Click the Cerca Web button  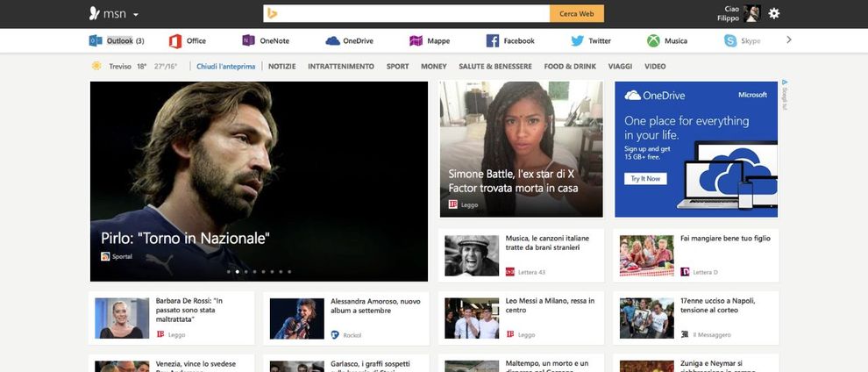[x=577, y=14]
